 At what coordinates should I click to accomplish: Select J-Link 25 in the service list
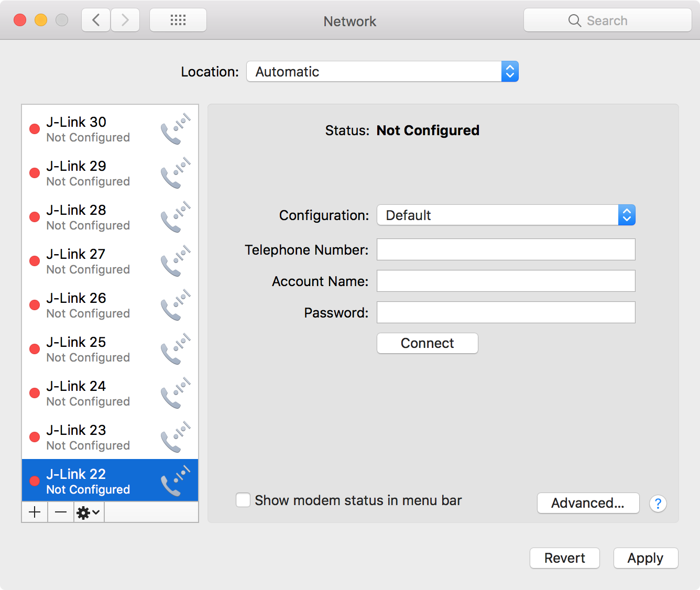point(110,349)
